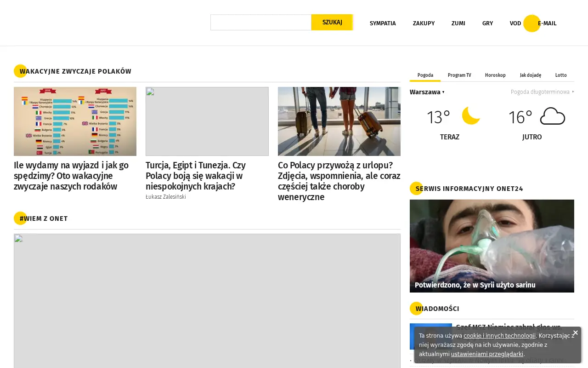This screenshot has height=368, width=588.
Task: Click yellow dot icon of WAKACYJNE ZWYCZAJE header
Action: click(20, 71)
